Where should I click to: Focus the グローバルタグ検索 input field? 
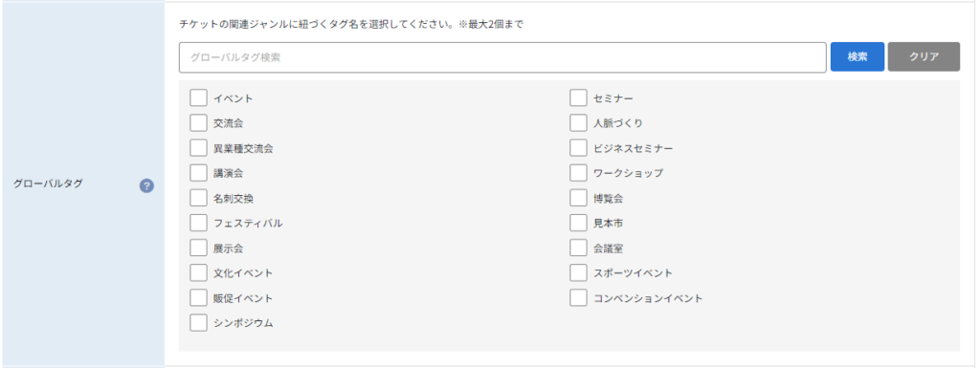click(x=502, y=57)
